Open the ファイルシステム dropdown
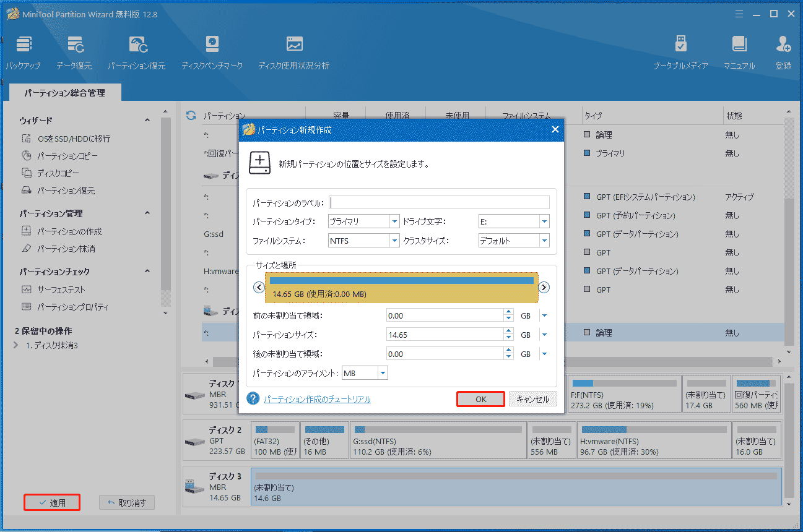The height and width of the screenshot is (532, 803). coord(394,241)
